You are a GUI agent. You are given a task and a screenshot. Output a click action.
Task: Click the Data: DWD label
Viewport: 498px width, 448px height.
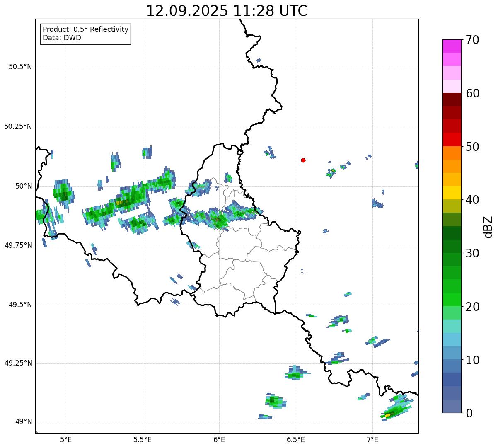(62, 38)
